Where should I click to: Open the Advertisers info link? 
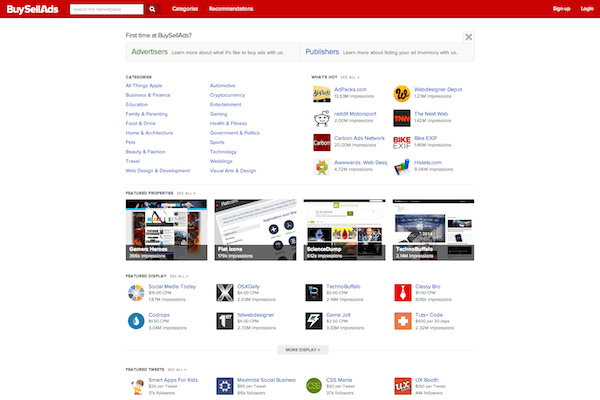tap(150, 52)
